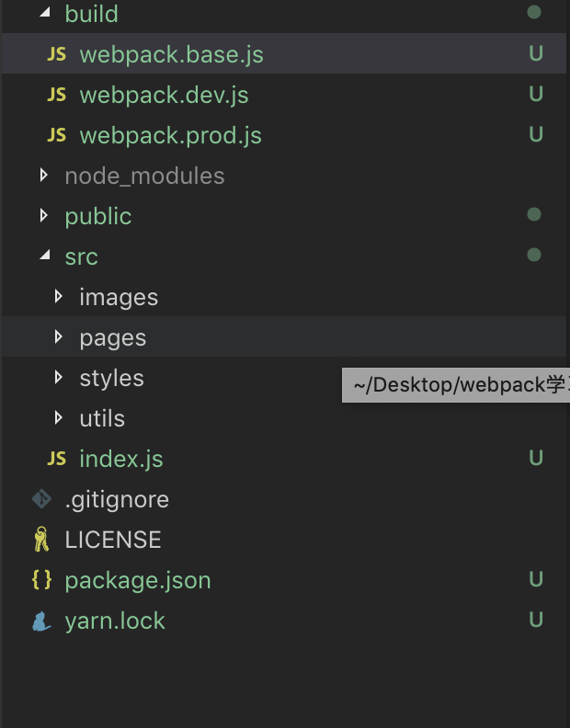Expand the node_modules folder arrow
The image size is (570, 728).
click(43, 175)
